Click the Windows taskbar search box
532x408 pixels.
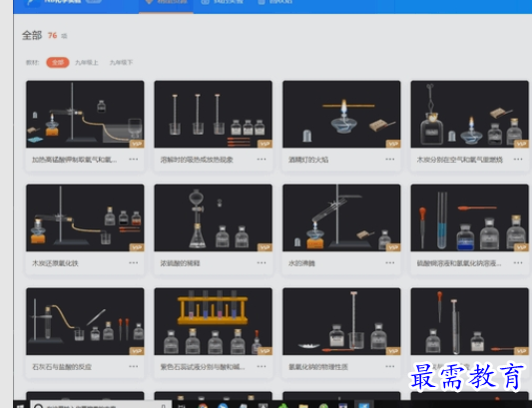[101, 405]
